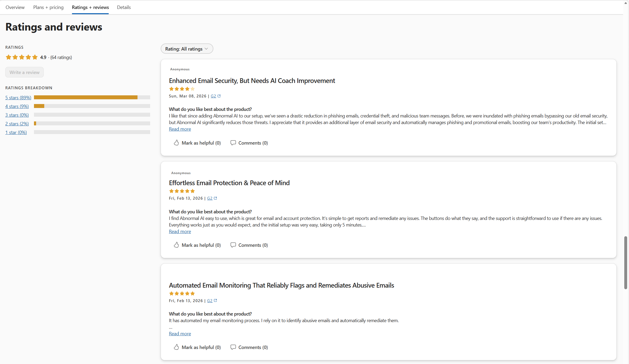Click star rating of Effortless Email Protection review
Image resolution: width=629 pixels, height=364 pixels.
(182, 191)
